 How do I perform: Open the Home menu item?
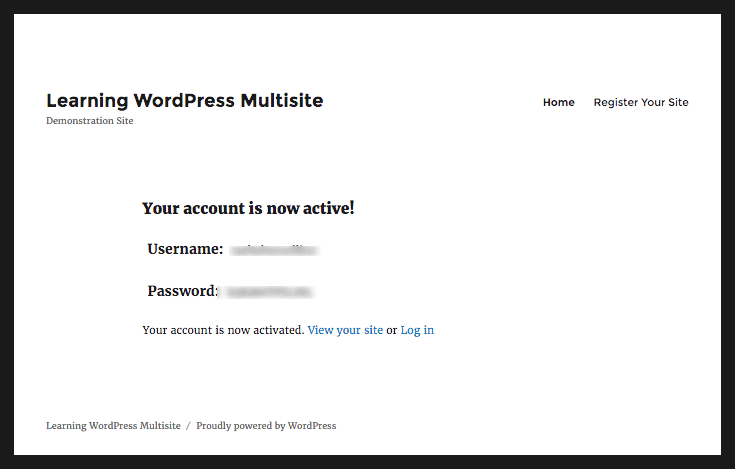(x=558, y=102)
